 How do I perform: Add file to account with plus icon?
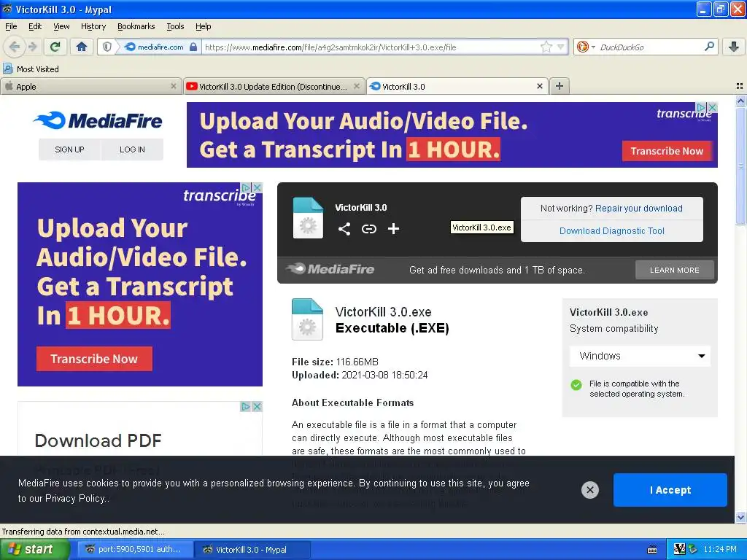coord(393,229)
